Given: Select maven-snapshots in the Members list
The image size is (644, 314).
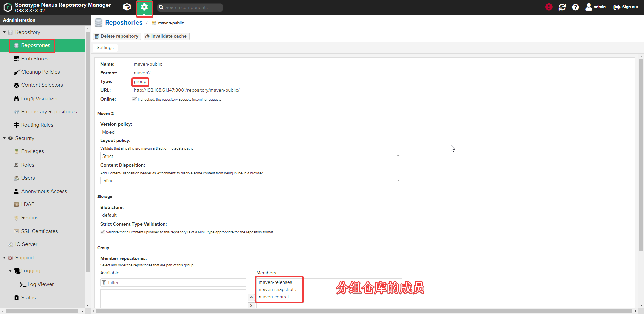Looking at the screenshot, I should coord(277,290).
